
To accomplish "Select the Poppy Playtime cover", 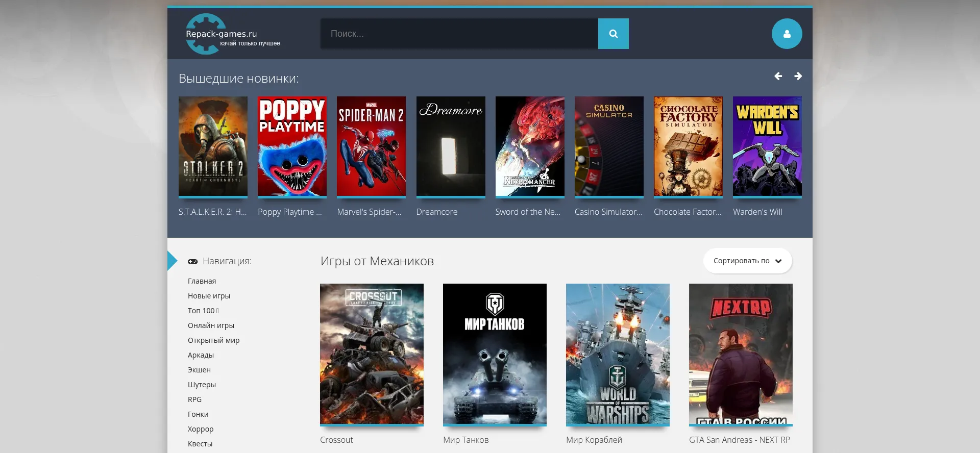I will coord(292,146).
